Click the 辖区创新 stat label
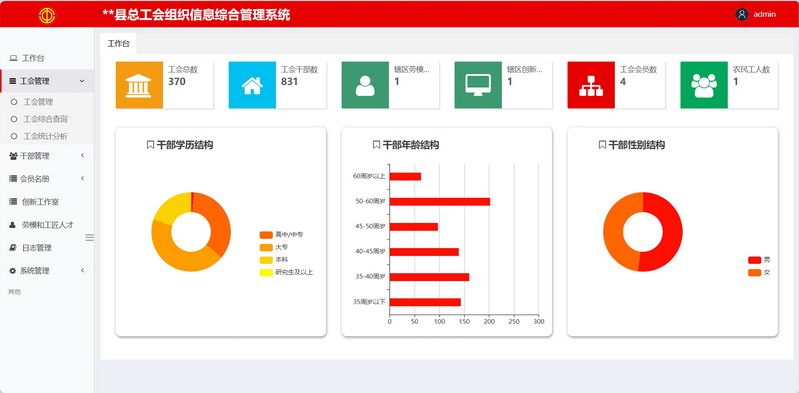This screenshot has width=799, height=393. tap(525, 70)
